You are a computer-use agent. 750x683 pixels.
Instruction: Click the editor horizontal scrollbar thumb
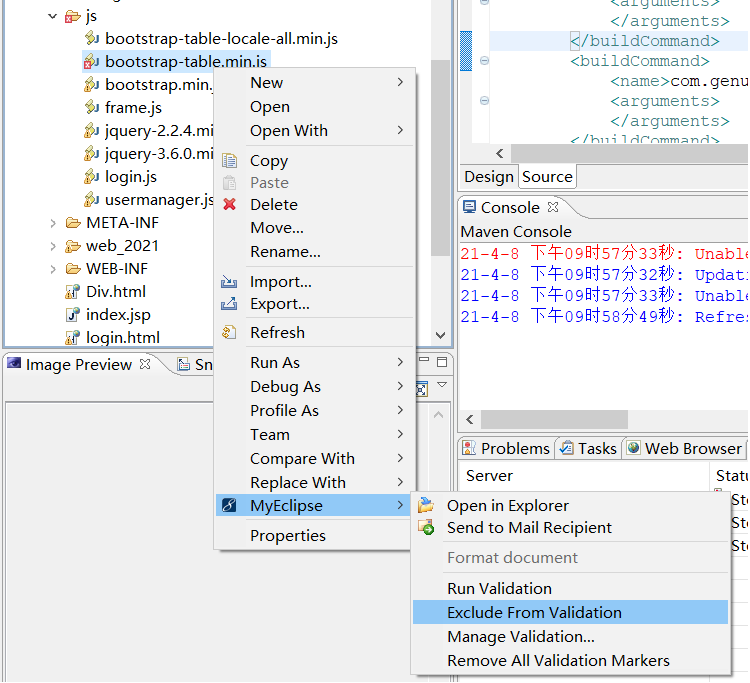(x=629, y=154)
